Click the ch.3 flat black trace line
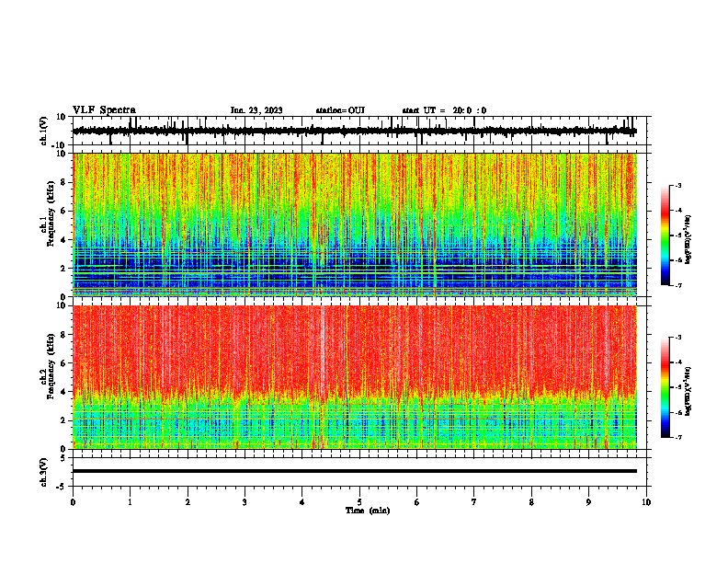Screen dimensions: 728x563 click(x=355, y=471)
